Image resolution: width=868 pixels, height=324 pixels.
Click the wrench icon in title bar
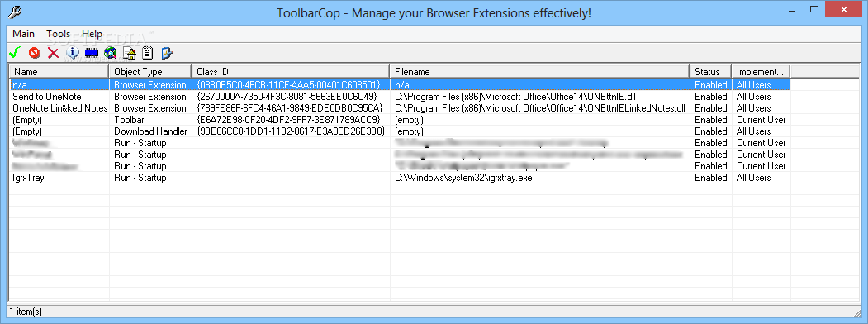(x=16, y=12)
